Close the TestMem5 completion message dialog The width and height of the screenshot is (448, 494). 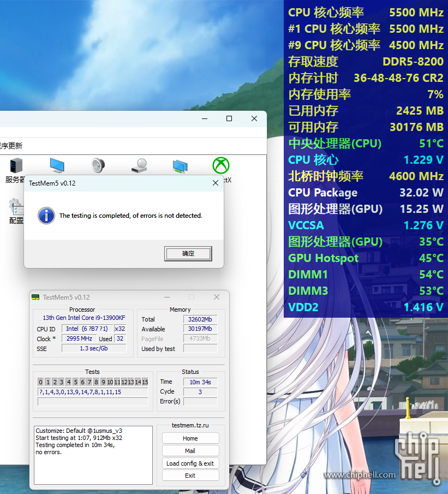pyautogui.click(x=216, y=183)
